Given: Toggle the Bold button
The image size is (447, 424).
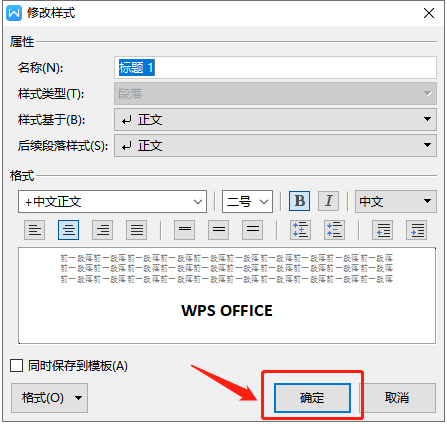Looking at the screenshot, I should pyautogui.click(x=299, y=201).
